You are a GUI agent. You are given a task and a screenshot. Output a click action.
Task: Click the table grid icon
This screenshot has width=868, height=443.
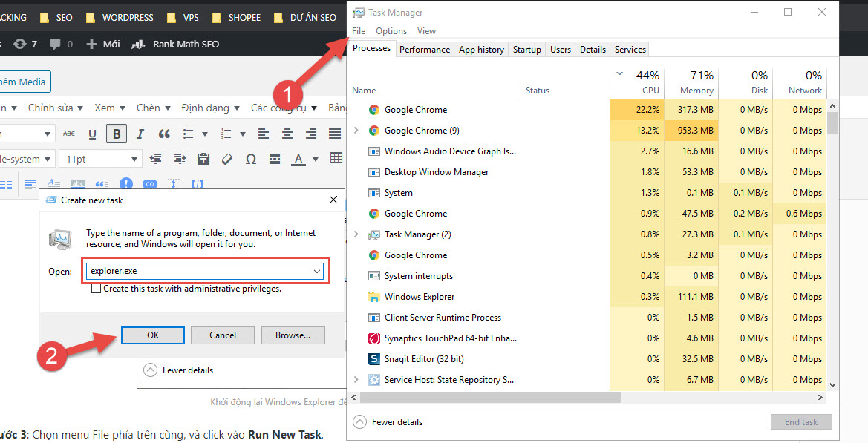pos(336,158)
